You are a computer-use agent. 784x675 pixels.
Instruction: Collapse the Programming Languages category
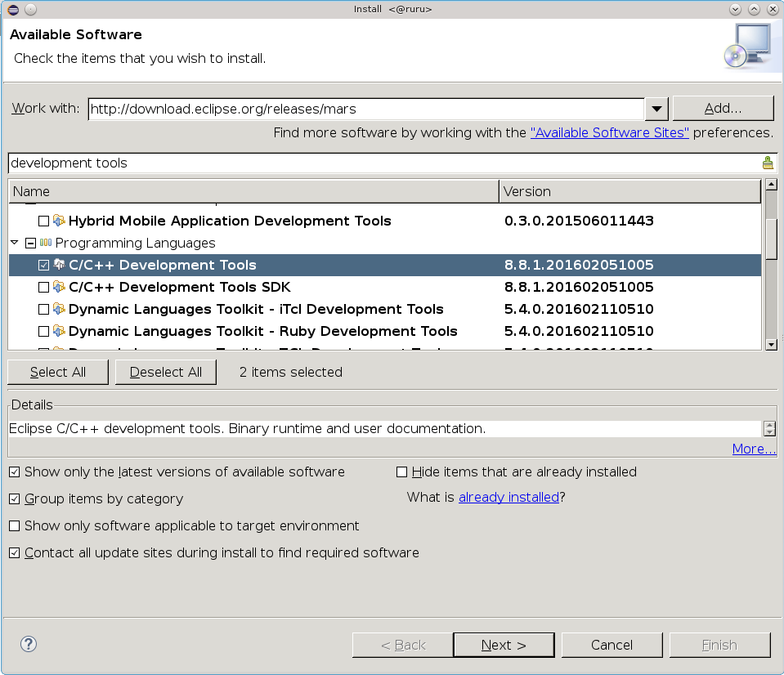(15, 243)
